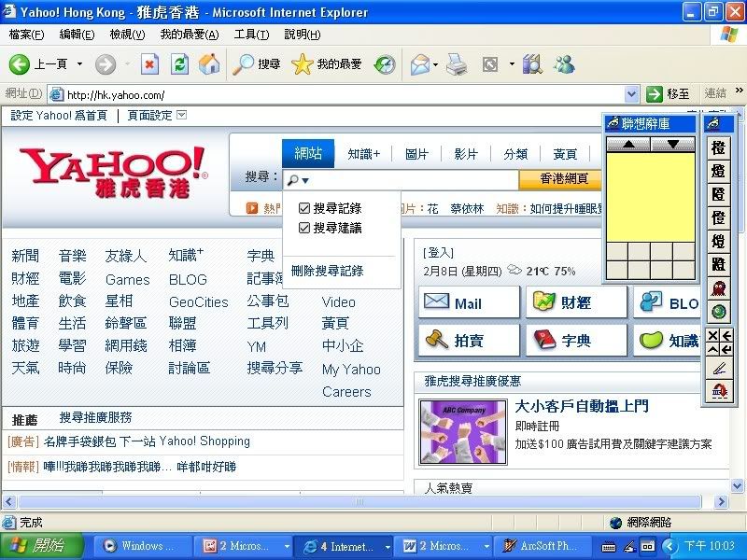Print the page with printer icon
This screenshot has width=747, height=560.
tap(457, 64)
